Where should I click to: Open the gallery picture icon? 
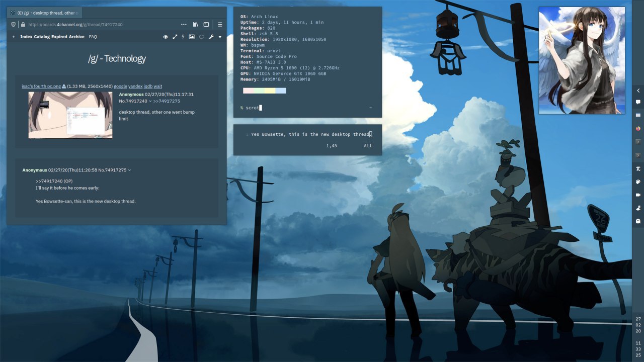point(192,37)
